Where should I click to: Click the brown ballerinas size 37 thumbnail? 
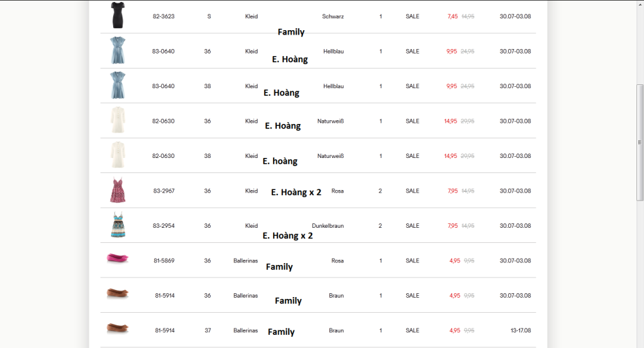pyautogui.click(x=117, y=328)
